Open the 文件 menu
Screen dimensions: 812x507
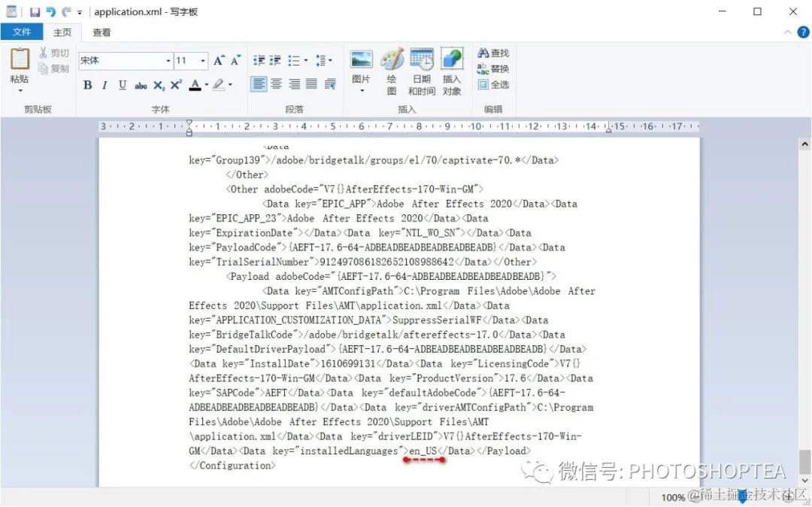(22, 32)
